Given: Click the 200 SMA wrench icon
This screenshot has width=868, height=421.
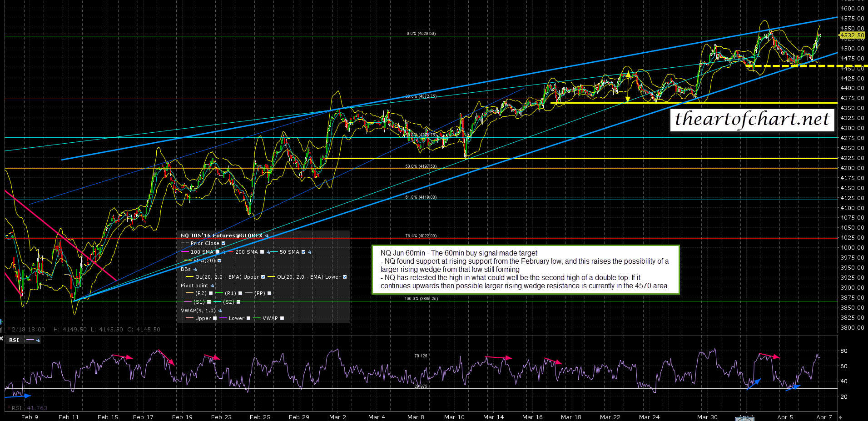Looking at the screenshot, I should (x=268, y=252).
